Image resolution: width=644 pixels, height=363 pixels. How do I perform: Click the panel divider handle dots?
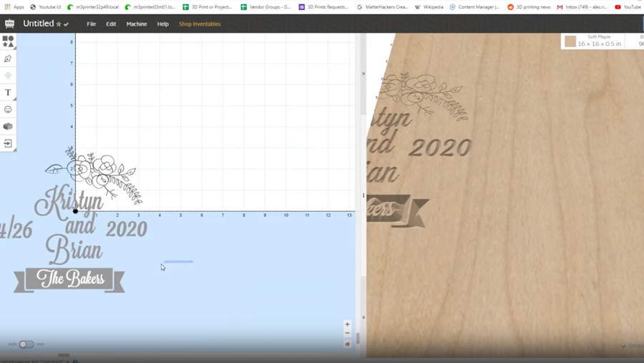pos(364,195)
